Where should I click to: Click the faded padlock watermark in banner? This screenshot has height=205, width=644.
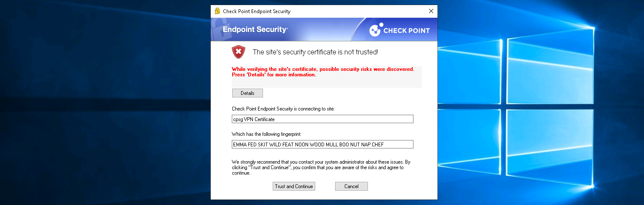pos(216,30)
